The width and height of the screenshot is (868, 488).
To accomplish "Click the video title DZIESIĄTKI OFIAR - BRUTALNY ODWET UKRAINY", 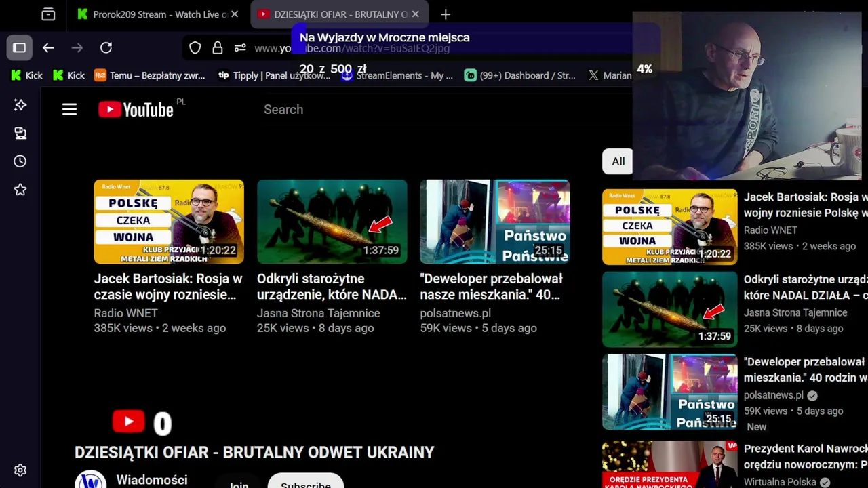I will click(254, 452).
